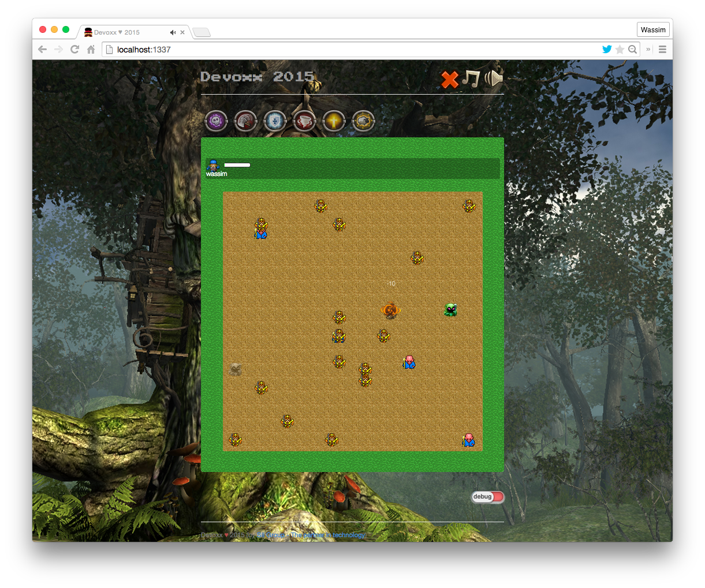
Task: Activate the red axe attack skill
Action: coord(246,121)
